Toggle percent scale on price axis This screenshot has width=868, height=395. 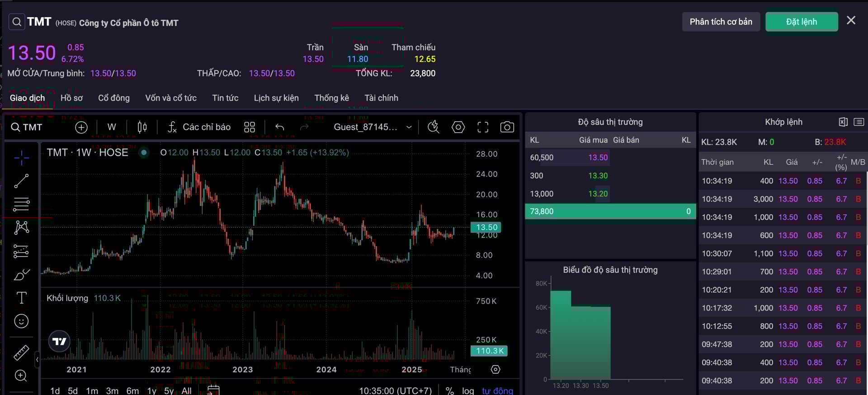tap(449, 390)
